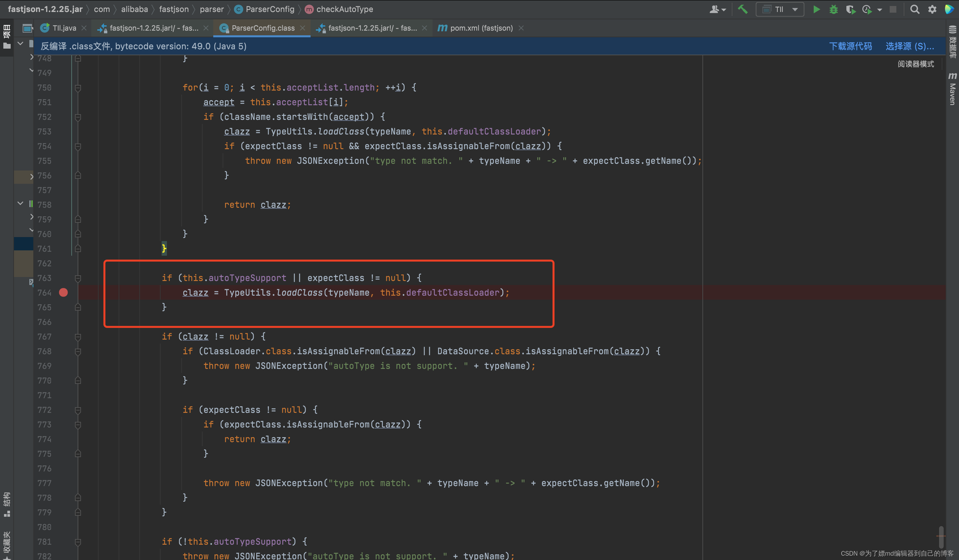Click the checkAutoType method icon in breadcrumb
This screenshot has width=959, height=560.
click(x=309, y=9)
